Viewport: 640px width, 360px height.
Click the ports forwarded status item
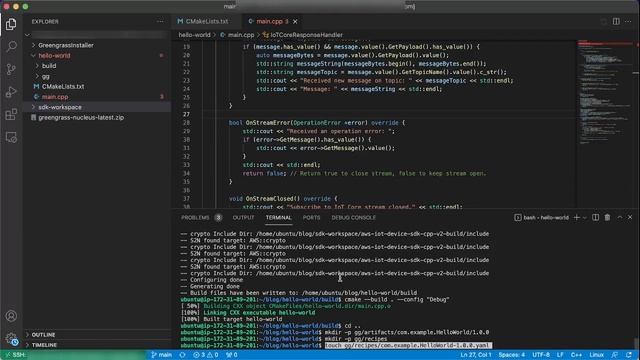coord(232,355)
